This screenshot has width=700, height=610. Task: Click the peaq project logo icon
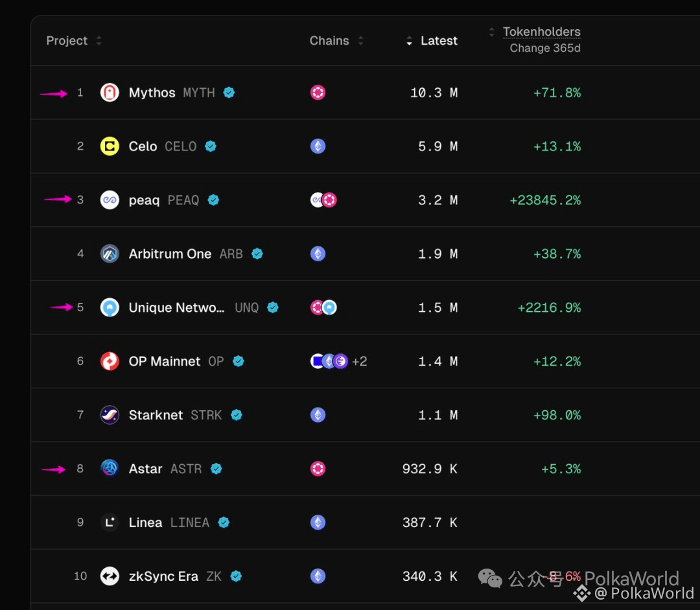(x=110, y=200)
